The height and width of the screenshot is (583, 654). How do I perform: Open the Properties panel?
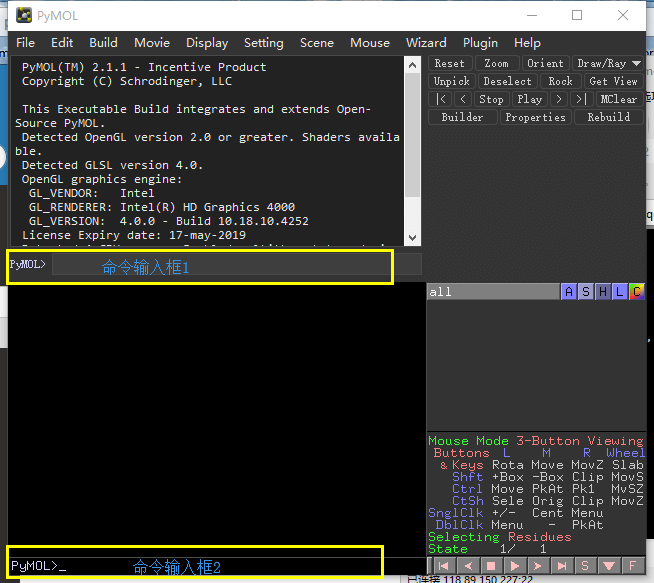(x=536, y=117)
